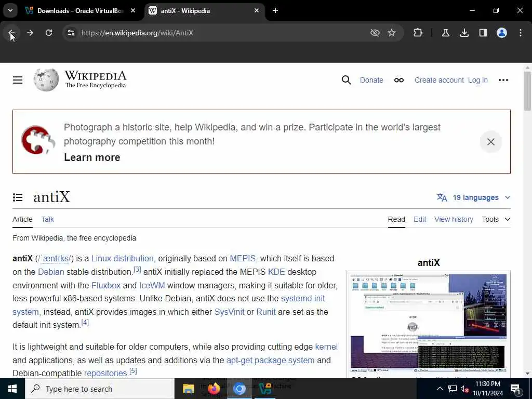Go back using the browser back arrow

(11, 33)
